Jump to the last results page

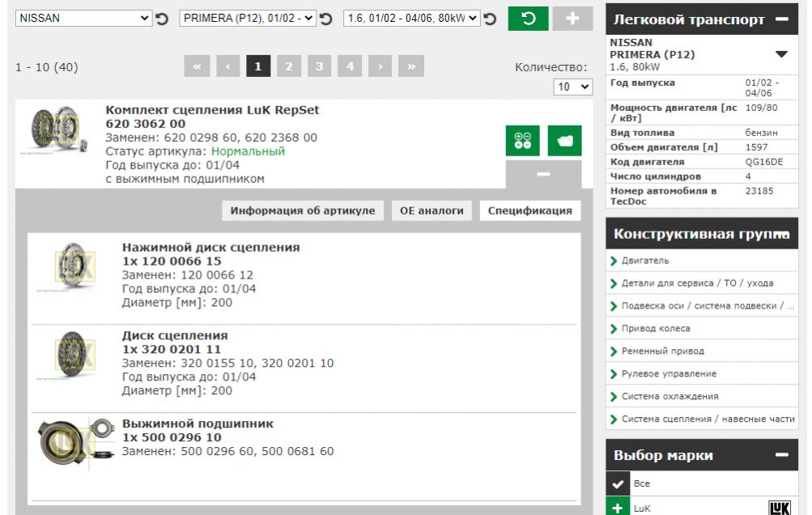(x=411, y=66)
